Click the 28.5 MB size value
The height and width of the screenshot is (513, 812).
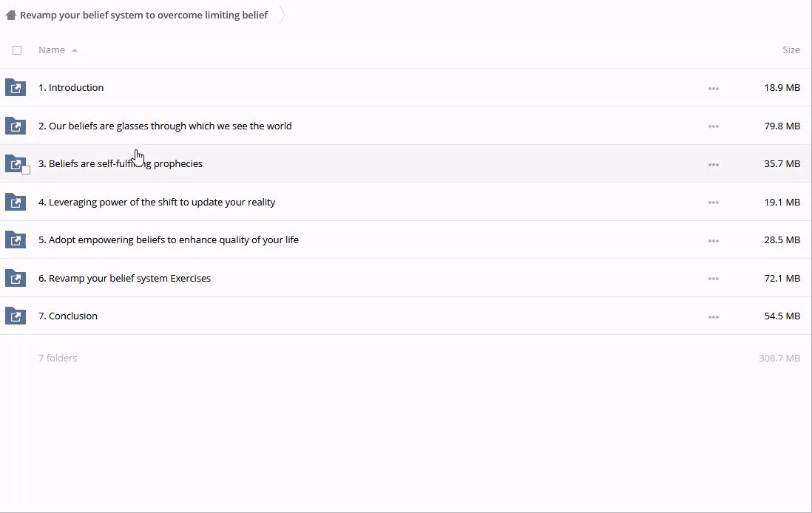(782, 240)
